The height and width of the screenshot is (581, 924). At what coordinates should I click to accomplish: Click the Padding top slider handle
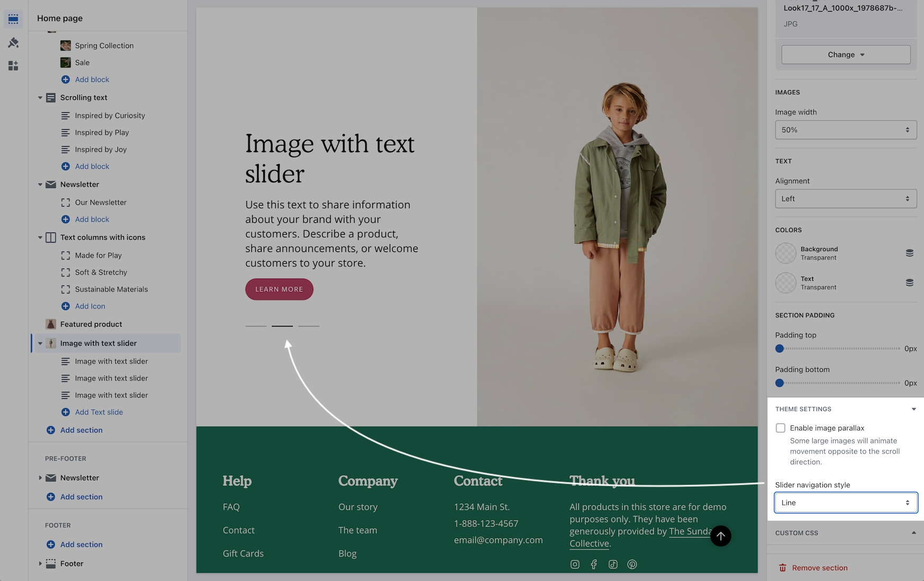point(780,348)
